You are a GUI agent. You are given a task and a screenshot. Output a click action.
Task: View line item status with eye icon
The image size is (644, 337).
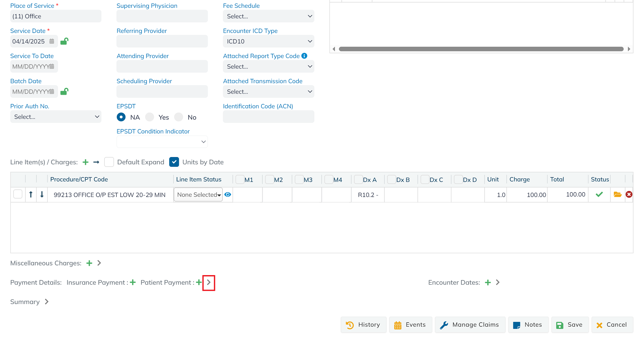click(x=228, y=194)
